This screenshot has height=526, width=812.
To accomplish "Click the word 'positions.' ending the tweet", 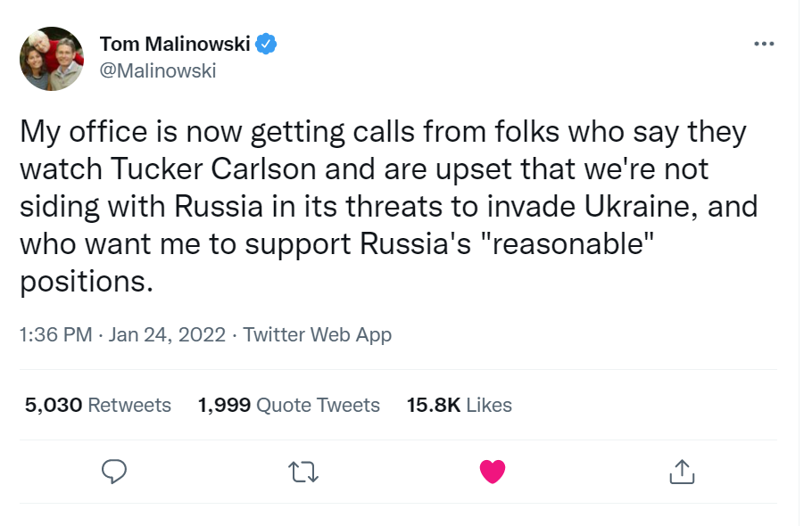I will coord(87,283).
